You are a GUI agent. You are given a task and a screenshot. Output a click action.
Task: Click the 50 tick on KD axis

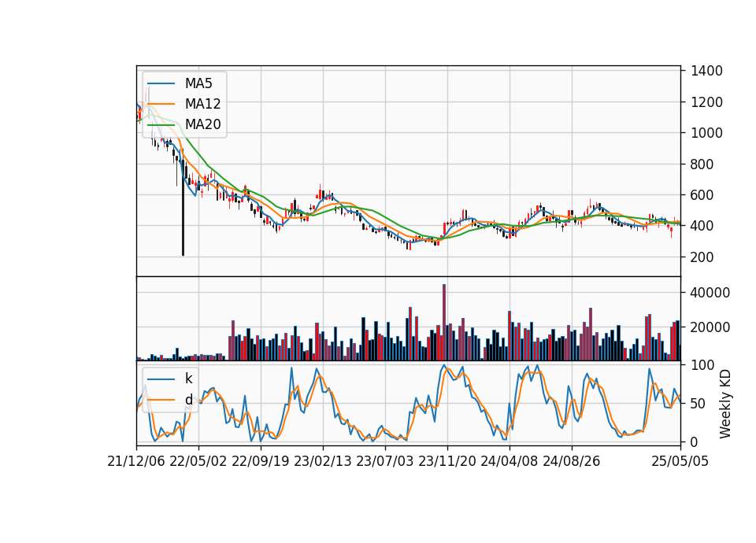[x=699, y=404]
